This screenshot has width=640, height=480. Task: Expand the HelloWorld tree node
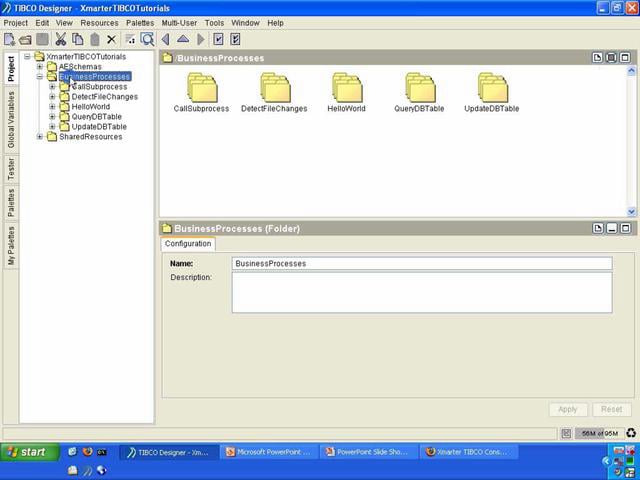click(52, 107)
